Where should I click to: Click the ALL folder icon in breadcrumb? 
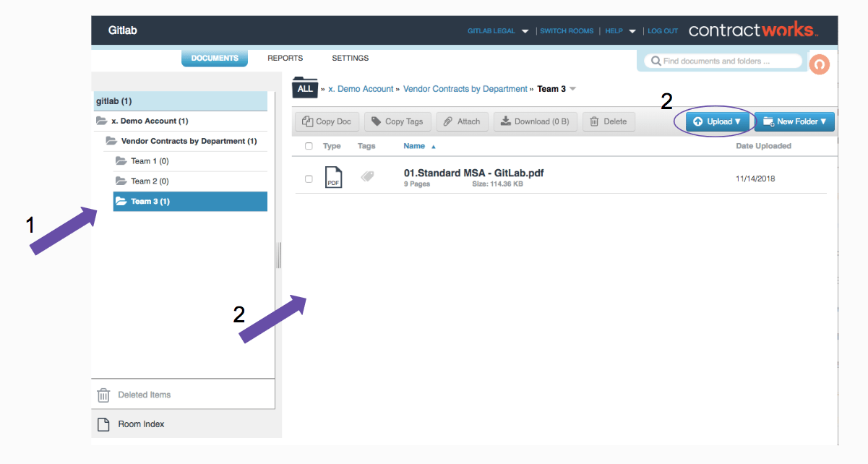point(305,88)
